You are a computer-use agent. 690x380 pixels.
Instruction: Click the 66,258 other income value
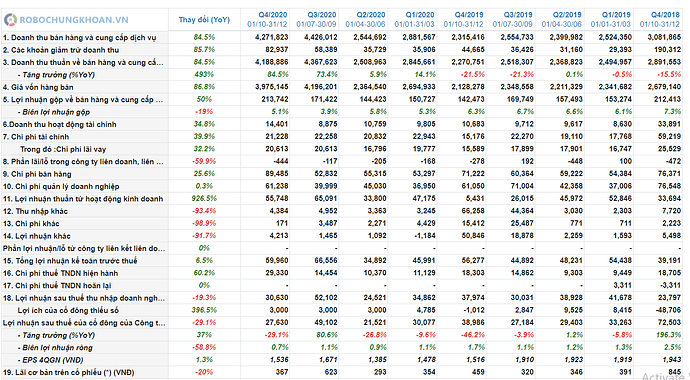tap(473, 211)
